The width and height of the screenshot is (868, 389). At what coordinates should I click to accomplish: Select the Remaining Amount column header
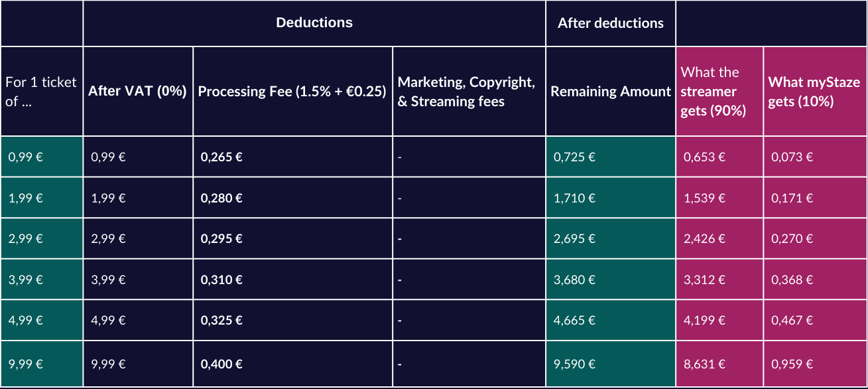click(x=610, y=92)
